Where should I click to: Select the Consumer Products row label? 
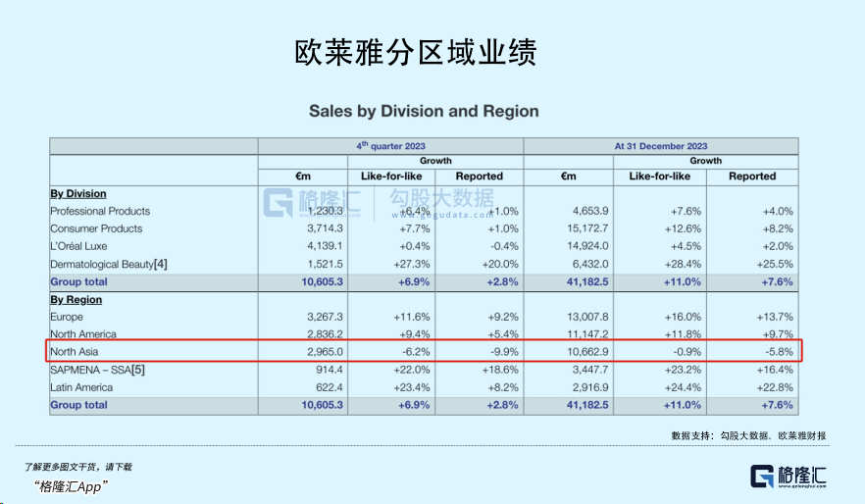96,228
